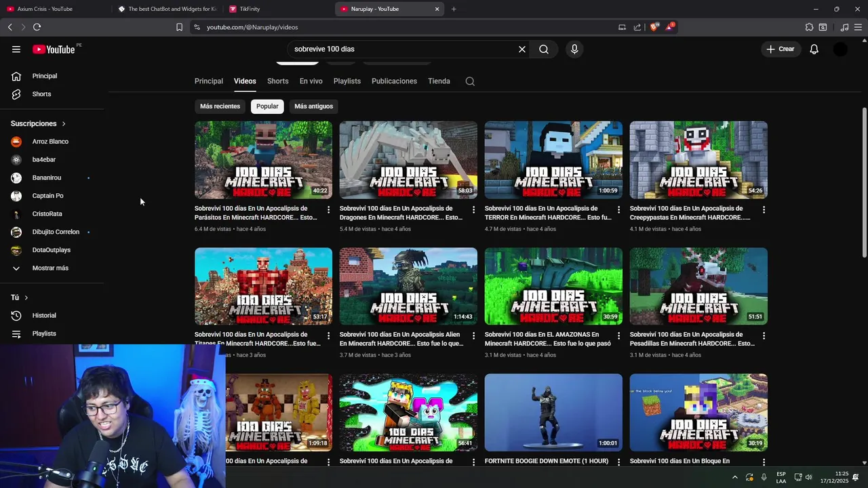868x488 pixels.
Task: Open options for the Pesadillas video
Action: click(x=764, y=335)
